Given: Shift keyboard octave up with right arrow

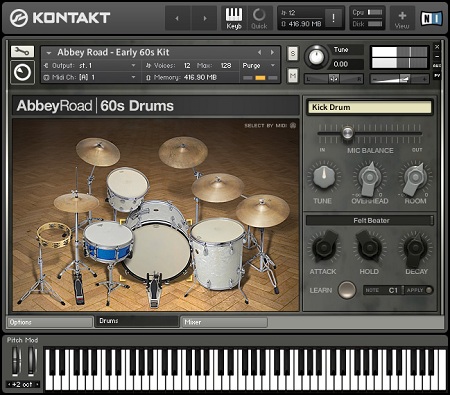Looking at the screenshot, I should [x=37, y=384].
